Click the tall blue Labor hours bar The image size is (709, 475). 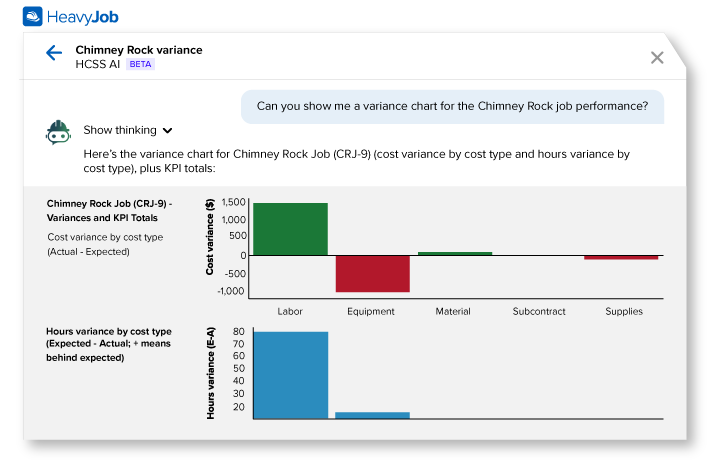[291, 375]
